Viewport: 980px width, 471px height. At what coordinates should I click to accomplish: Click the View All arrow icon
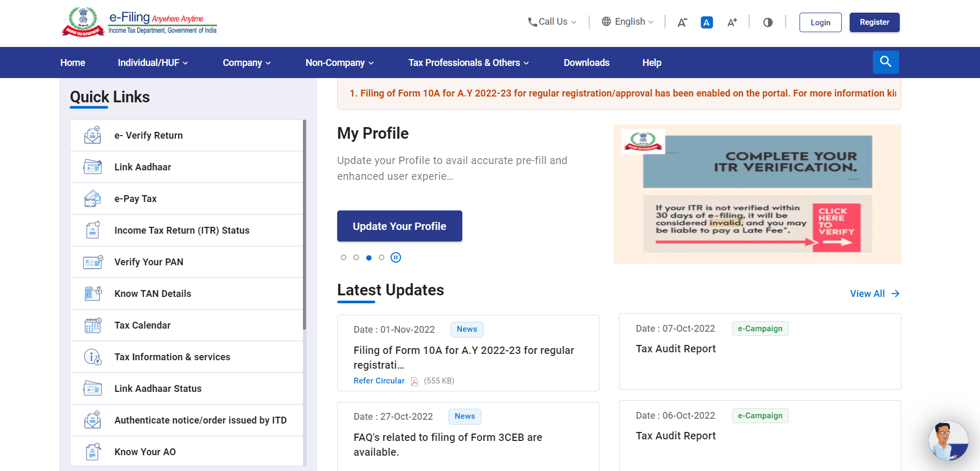click(896, 294)
